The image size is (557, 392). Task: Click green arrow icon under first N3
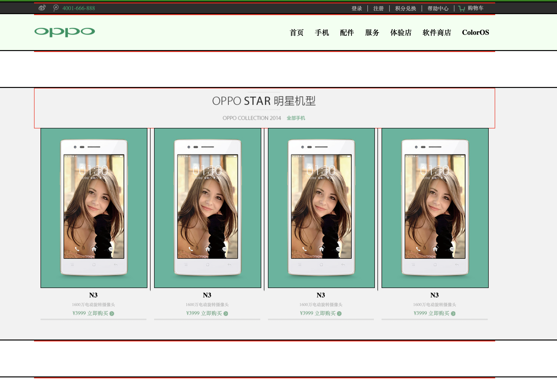(x=112, y=313)
